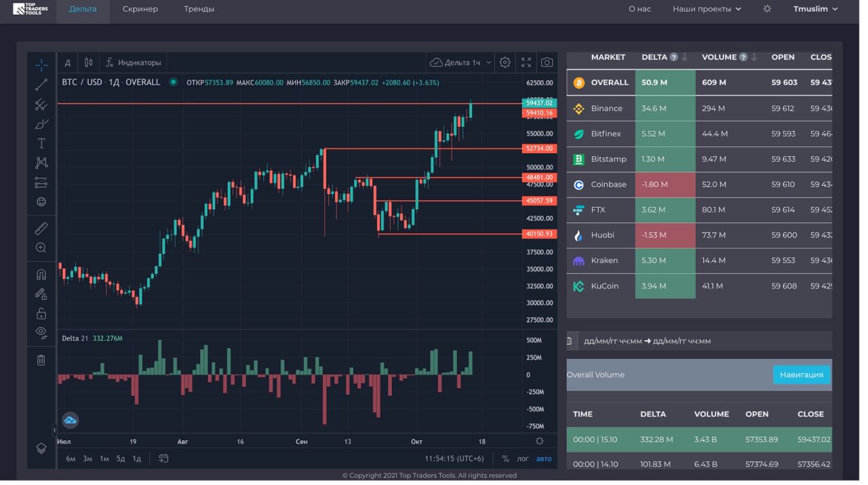Open the go to date icon
Image resolution: width=868 pixels, height=485 pixels.
pos(163,459)
